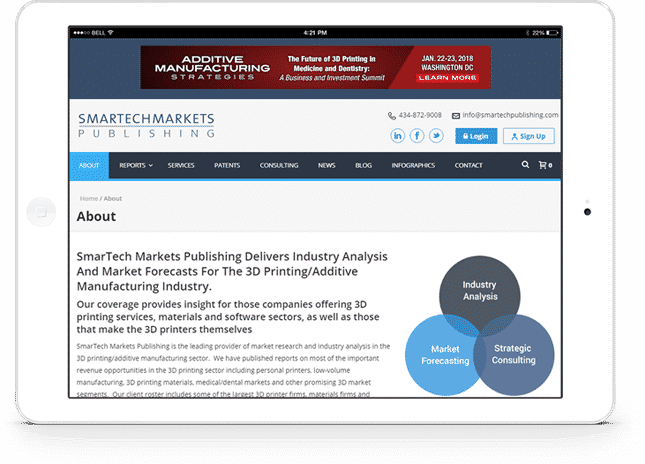Click the battery icon in status bar
The height and width of the screenshot is (464, 645).
click(552, 32)
